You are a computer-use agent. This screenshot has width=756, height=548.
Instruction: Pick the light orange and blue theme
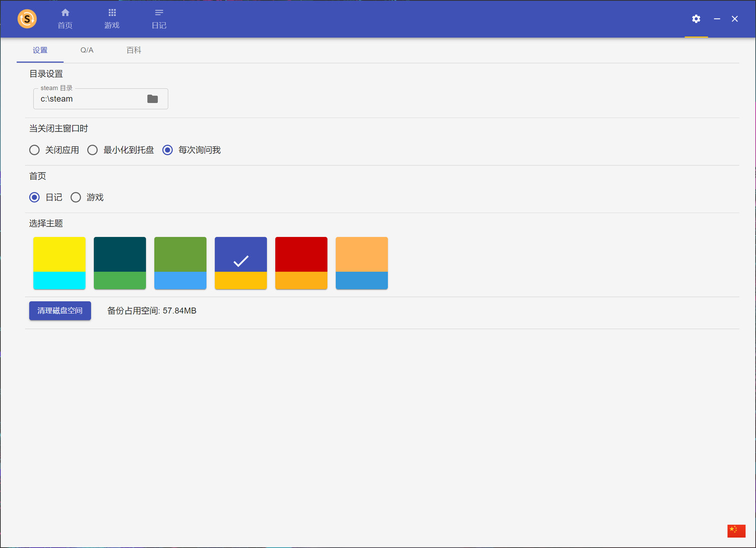362,263
